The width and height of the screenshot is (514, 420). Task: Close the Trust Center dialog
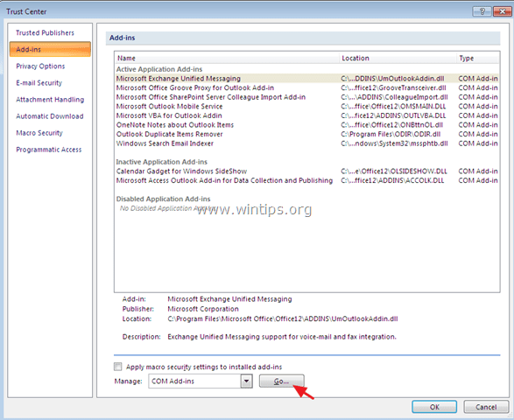coord(502,11)
